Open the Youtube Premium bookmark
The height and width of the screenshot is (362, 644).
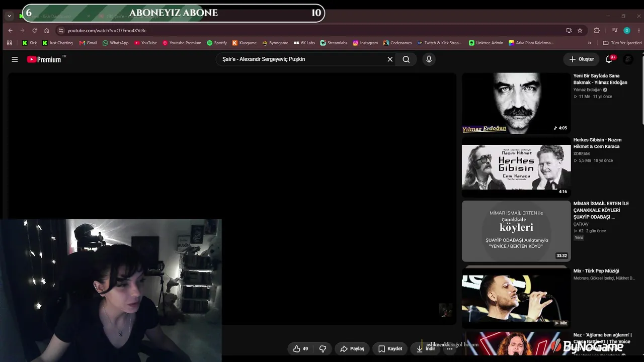(x=182, y=43)
